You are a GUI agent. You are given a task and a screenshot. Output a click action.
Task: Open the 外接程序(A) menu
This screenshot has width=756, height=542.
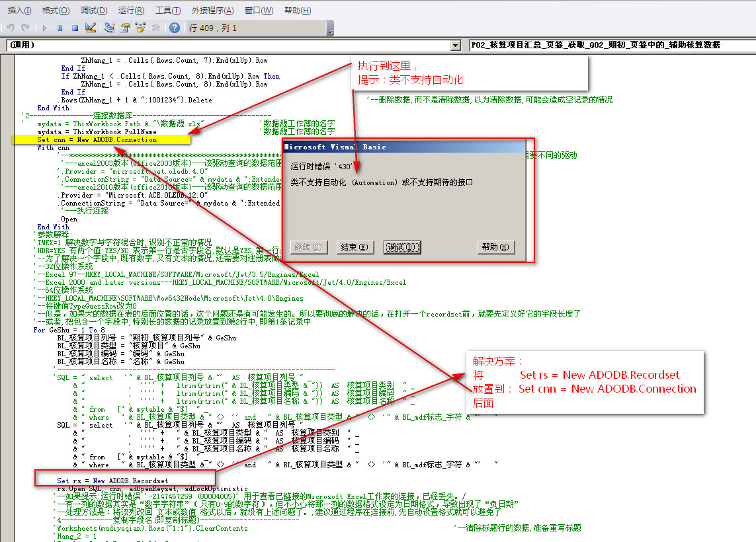pyautogui.click(x=212, y=11)
